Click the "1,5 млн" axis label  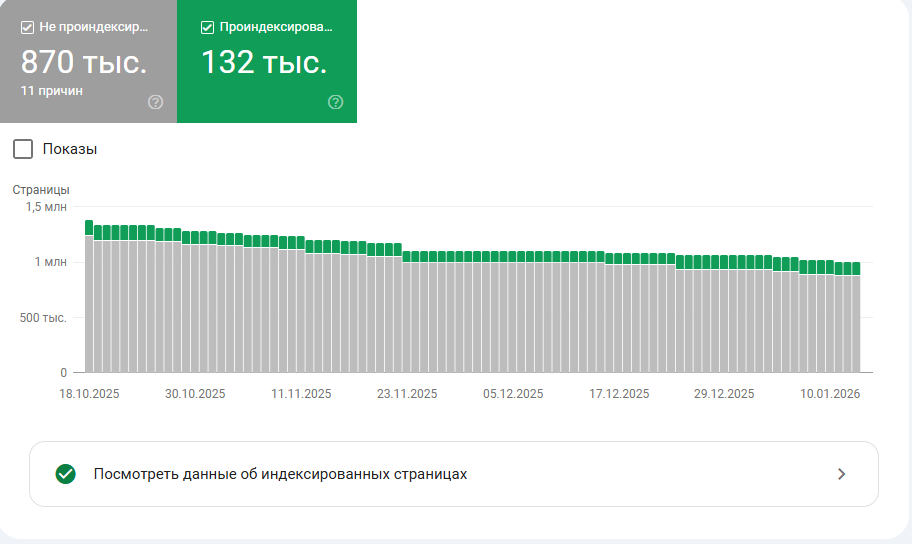coord(46,207)
